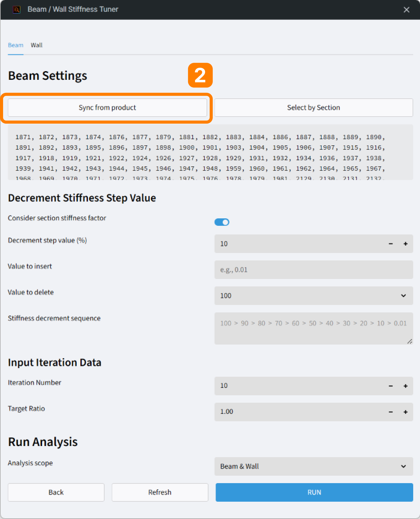Click the Beam / Wall Stiffness Tuner title
420x519 pixels.
(73, 9)
